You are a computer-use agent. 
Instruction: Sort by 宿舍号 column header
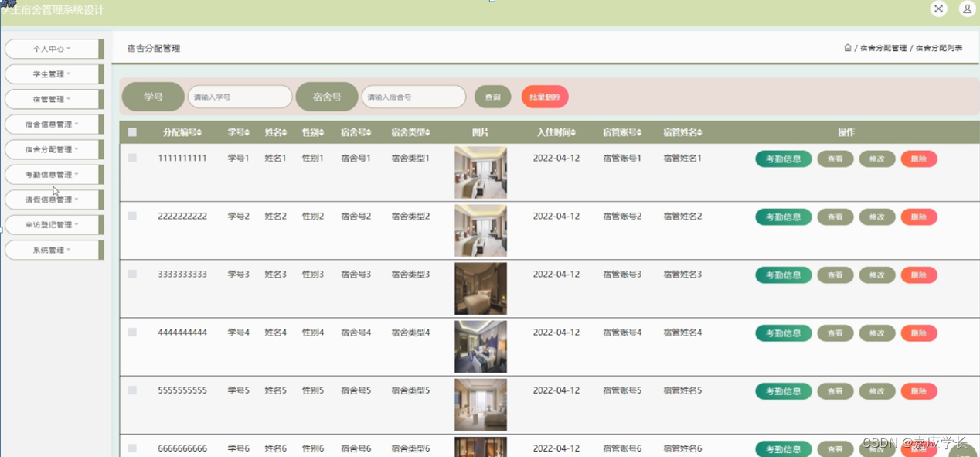point(356,132)
